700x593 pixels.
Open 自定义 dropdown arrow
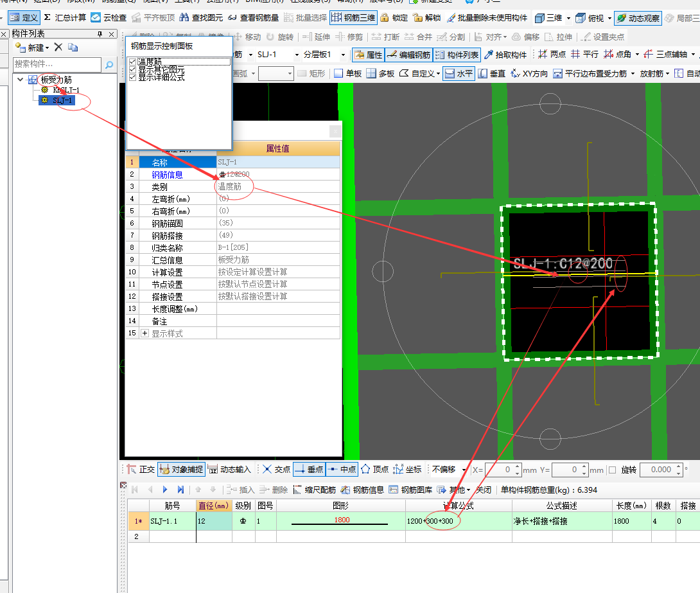(x=439, y=74)
